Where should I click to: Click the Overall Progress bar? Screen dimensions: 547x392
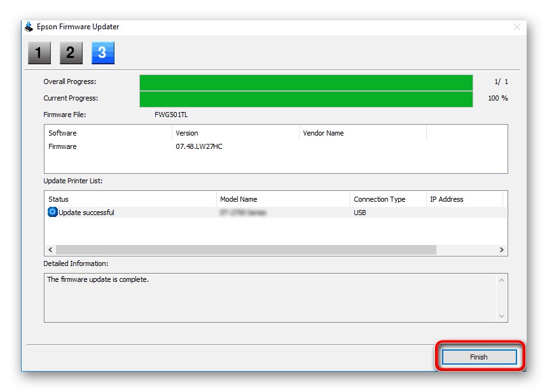click(306, 82)
